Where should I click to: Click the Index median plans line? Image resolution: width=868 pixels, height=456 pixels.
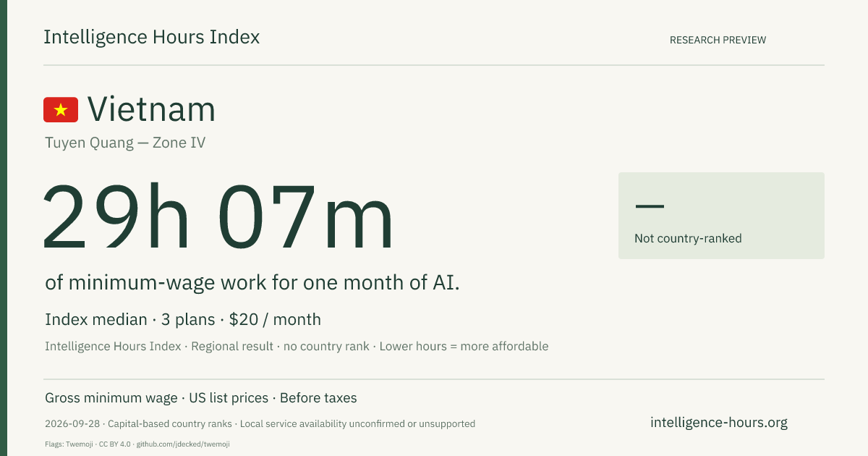coord(183,319)
